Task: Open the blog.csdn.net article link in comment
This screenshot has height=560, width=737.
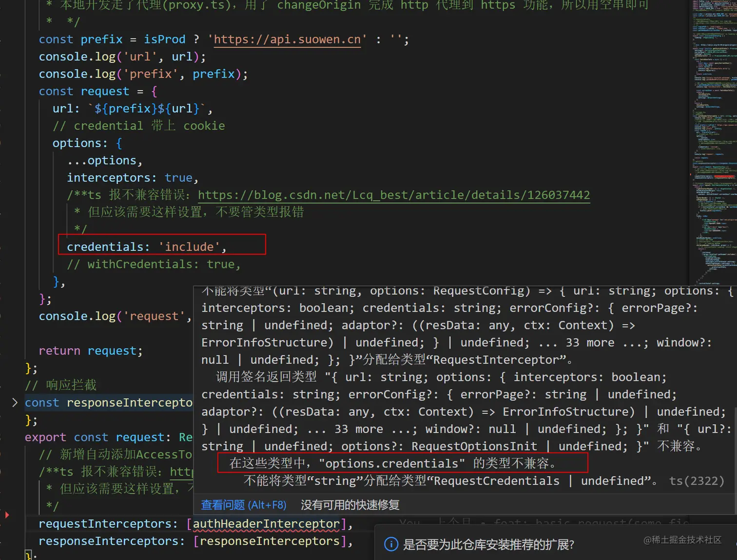Action: tap(394, 195)
